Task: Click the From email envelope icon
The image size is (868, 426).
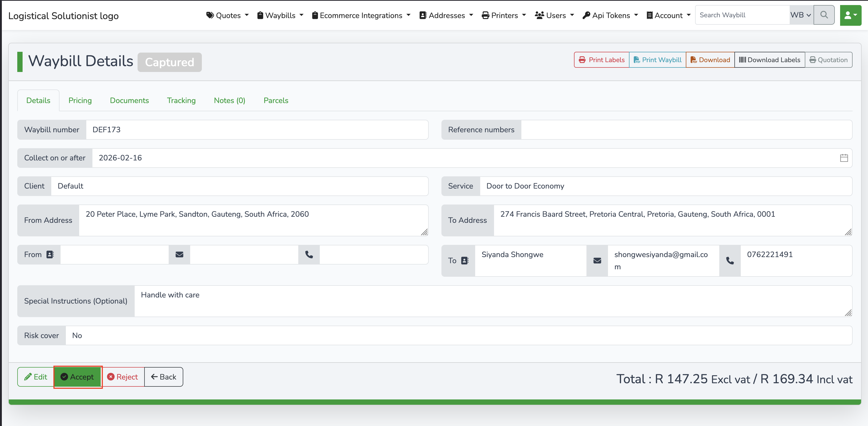Action: point(179,254)
